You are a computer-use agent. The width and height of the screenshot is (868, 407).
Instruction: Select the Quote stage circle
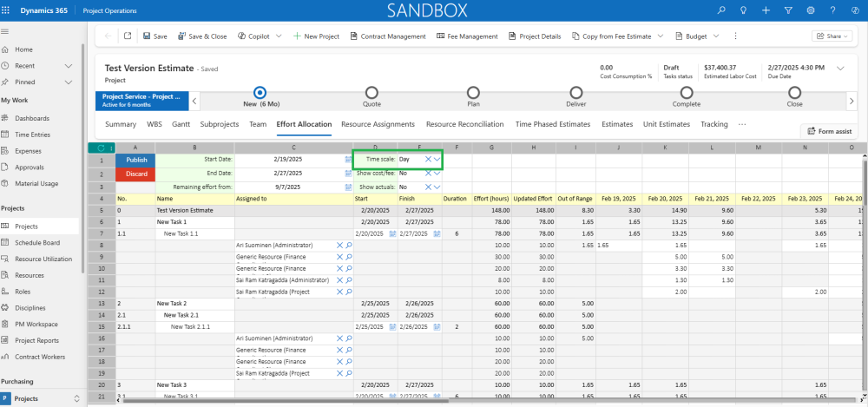pos(372,92)
